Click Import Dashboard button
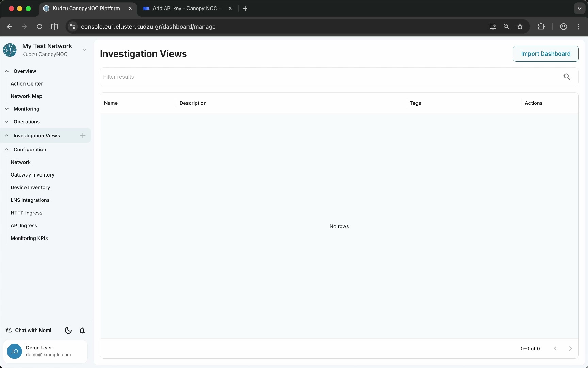The image size is (588, 368). pyautogui.click(x=545, y=54)
